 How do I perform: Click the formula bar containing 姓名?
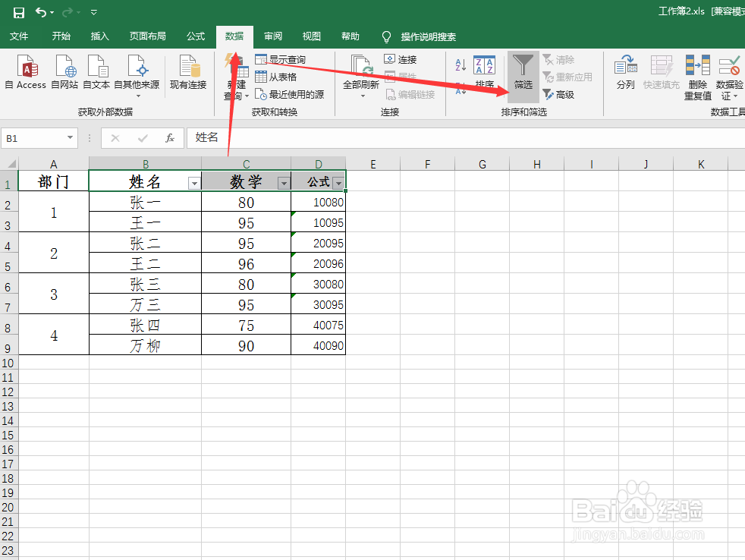[466, 138]
